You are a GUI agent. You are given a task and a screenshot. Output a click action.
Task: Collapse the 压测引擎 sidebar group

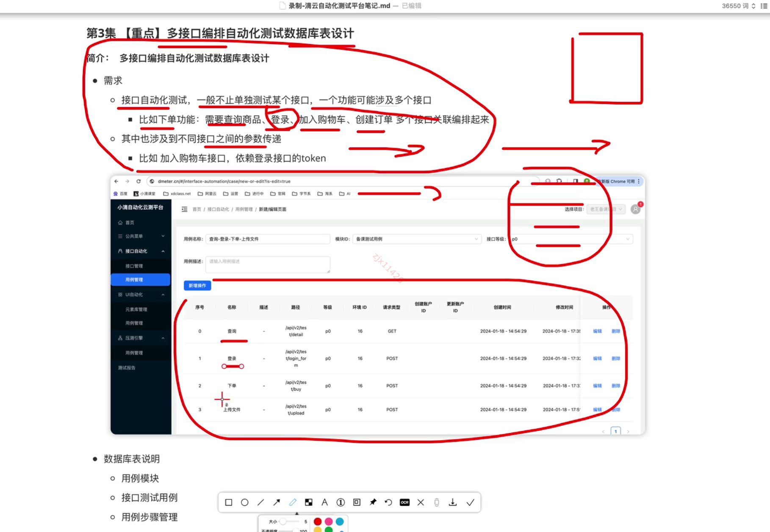[x=141, y=338]
